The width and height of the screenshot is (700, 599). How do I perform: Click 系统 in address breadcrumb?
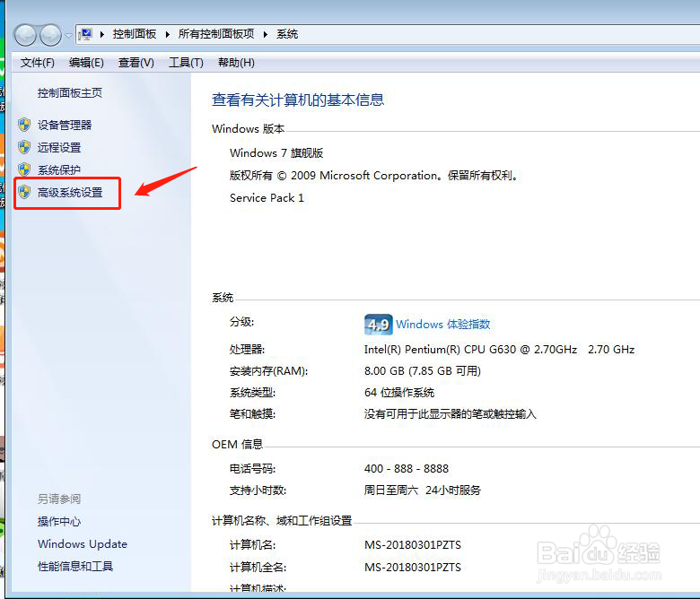(x=287, y=34)
